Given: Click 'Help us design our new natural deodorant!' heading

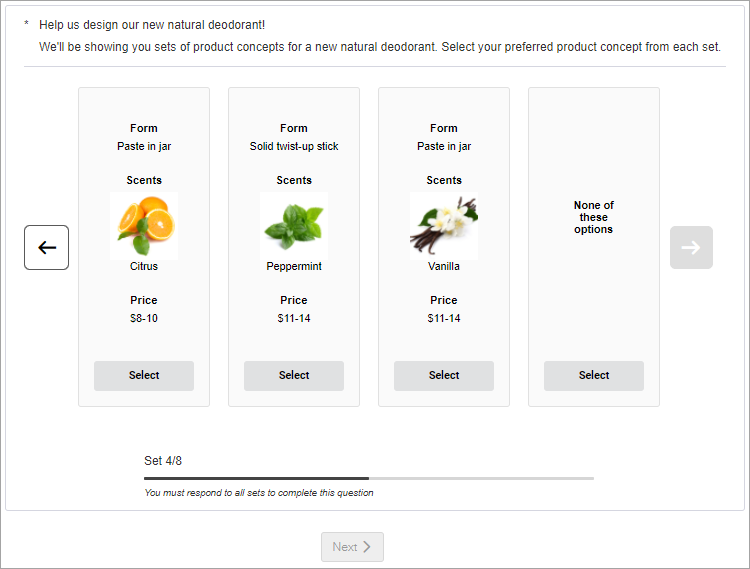Looking at the screenshot, I should [x=152, y=25].
